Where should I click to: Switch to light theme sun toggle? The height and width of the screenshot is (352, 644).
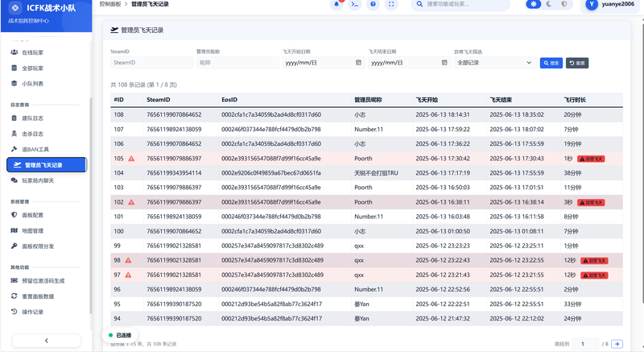[x=533, y=4]
